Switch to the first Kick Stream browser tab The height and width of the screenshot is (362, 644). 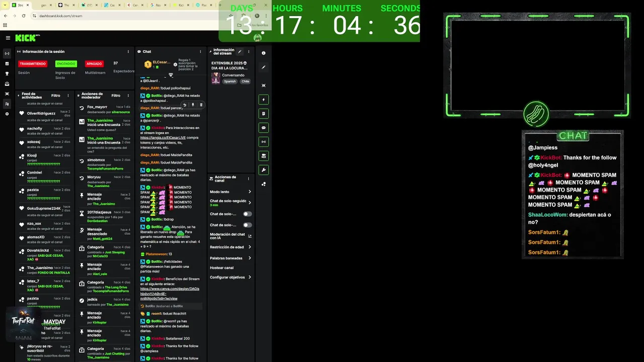pyautogui.click(x=21, y=5)
